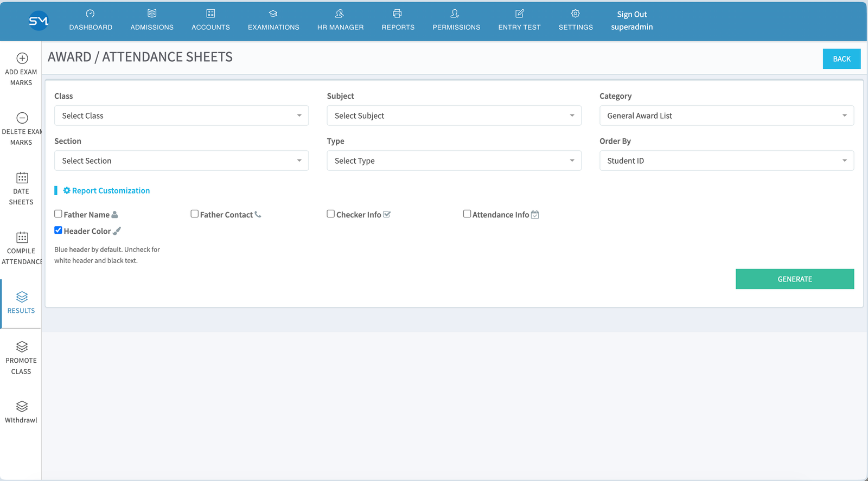Click the Withdrawl layers icon
Image resolution: width=868 pixels, height=481 pixels.
pyautogui.click(x=22, y=406)
